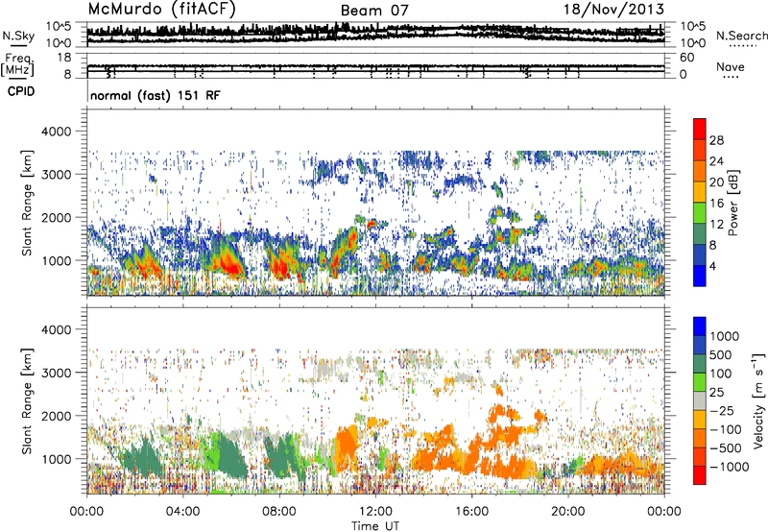Click the 'Freq. [MHz]' label
Viewport: 768px width, 532px height.
pyautogui.click(x=17, y=65)
